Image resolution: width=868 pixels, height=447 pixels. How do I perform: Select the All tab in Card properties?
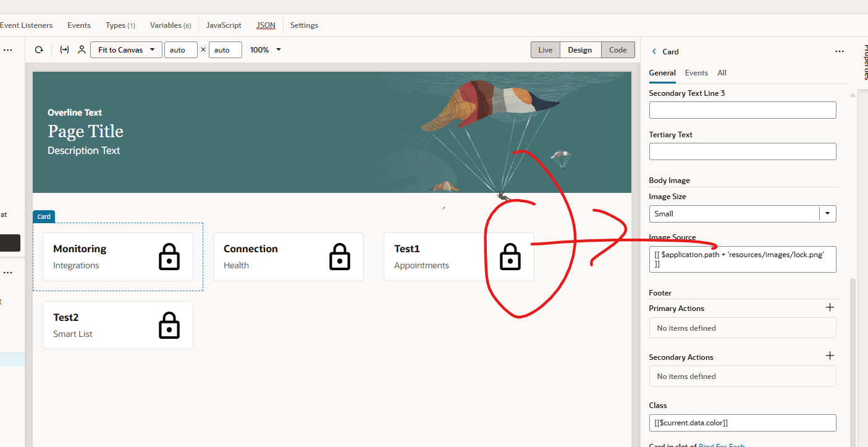click(x=722, y=73)
